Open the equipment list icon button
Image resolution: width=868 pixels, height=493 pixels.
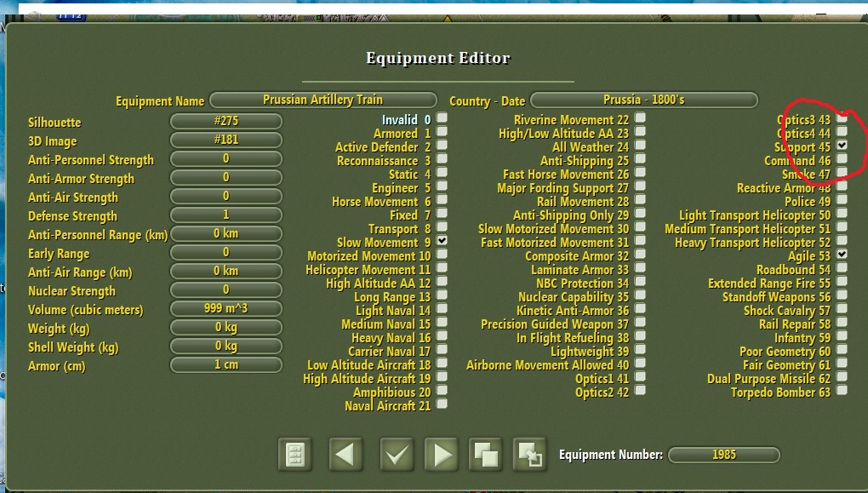(x=295, y=454)
